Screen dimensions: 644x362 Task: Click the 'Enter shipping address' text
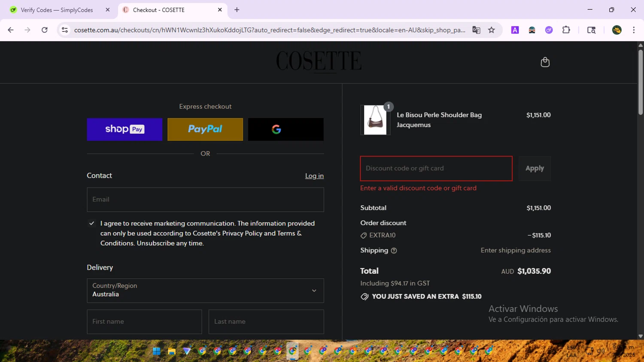coord(516,250)
